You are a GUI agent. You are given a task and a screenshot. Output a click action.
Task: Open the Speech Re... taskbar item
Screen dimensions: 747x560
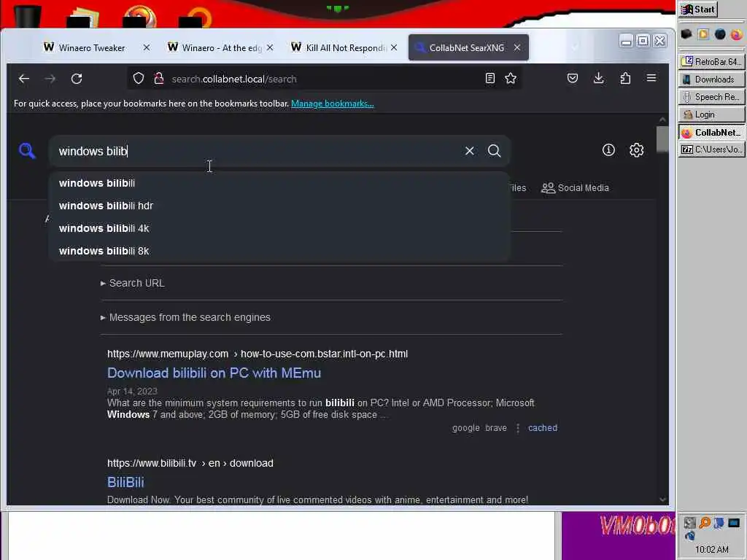pos(711,97)
